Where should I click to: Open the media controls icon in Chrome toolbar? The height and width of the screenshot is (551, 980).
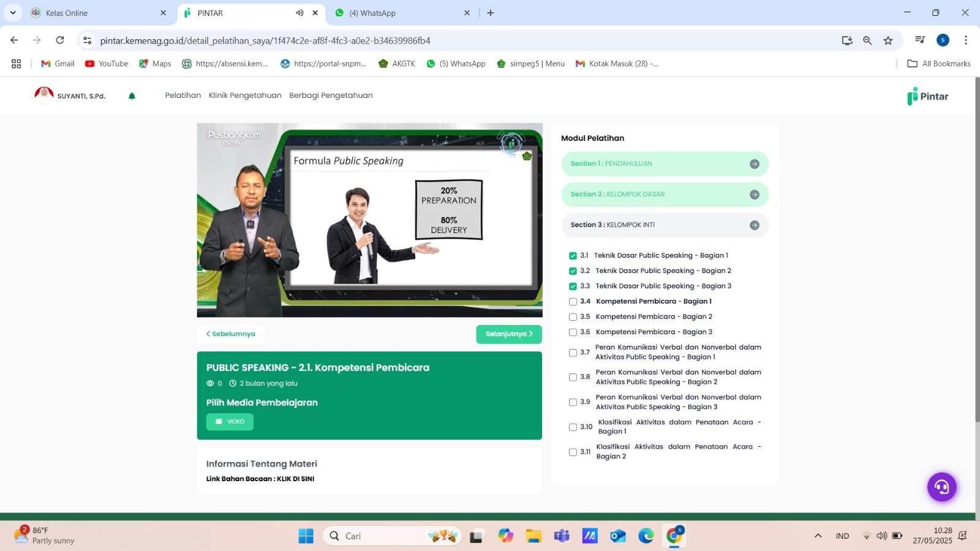pyautogui.click(x=920, y=40)
